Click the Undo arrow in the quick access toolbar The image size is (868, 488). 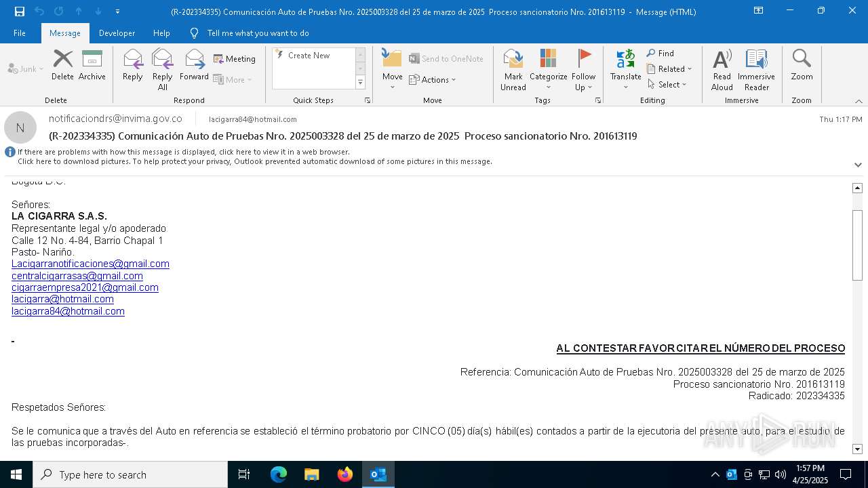39,12
